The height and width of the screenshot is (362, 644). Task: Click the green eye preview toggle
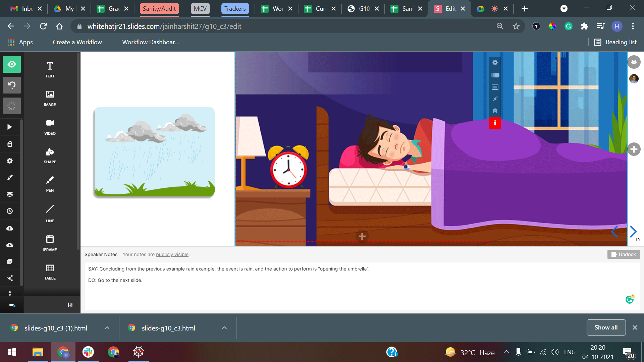(x=12, y=64)
